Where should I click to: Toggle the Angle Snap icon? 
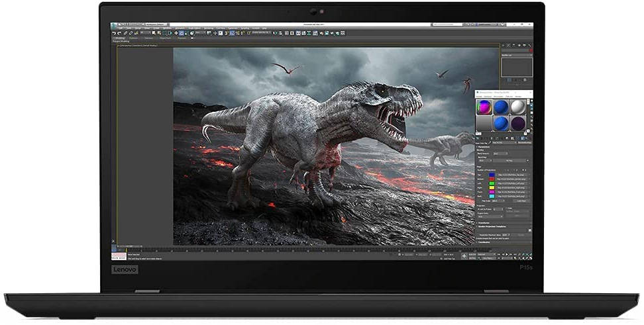point(232,33)
